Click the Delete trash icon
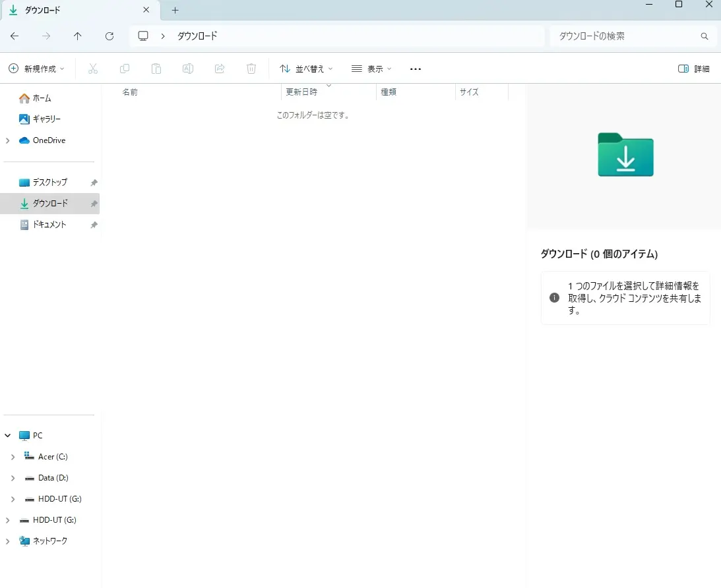 click(x=251, y=69)
